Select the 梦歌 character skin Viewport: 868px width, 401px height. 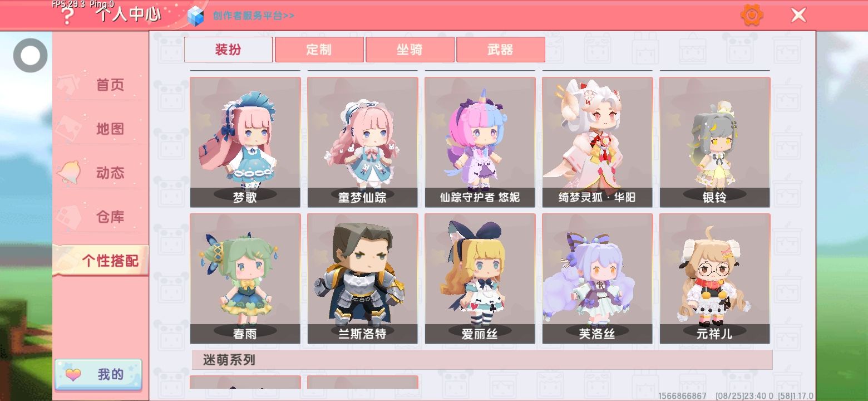point(245,142)
